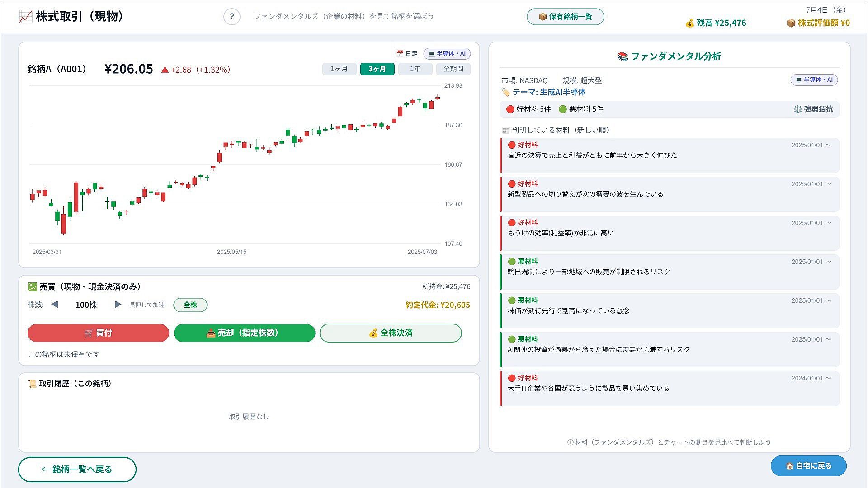
Task: Click 所持金: ¥25,476 text
Action: click(x=446, y=286)
